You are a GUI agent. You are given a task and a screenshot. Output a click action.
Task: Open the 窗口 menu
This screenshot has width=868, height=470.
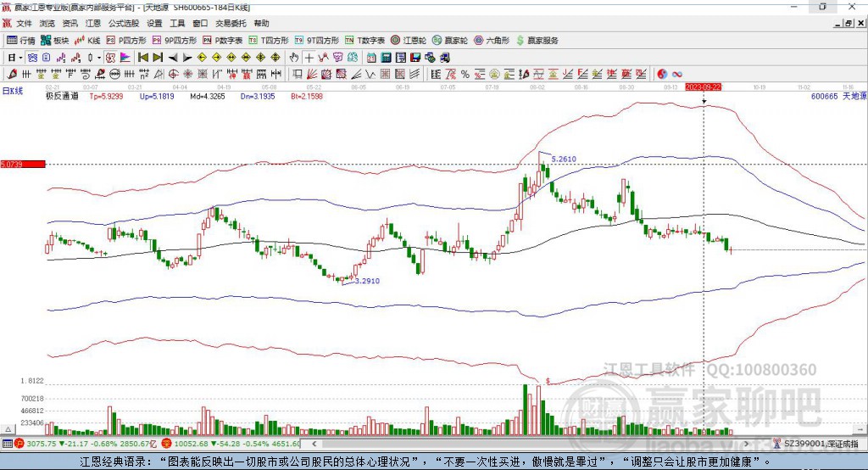coord(200,23)
